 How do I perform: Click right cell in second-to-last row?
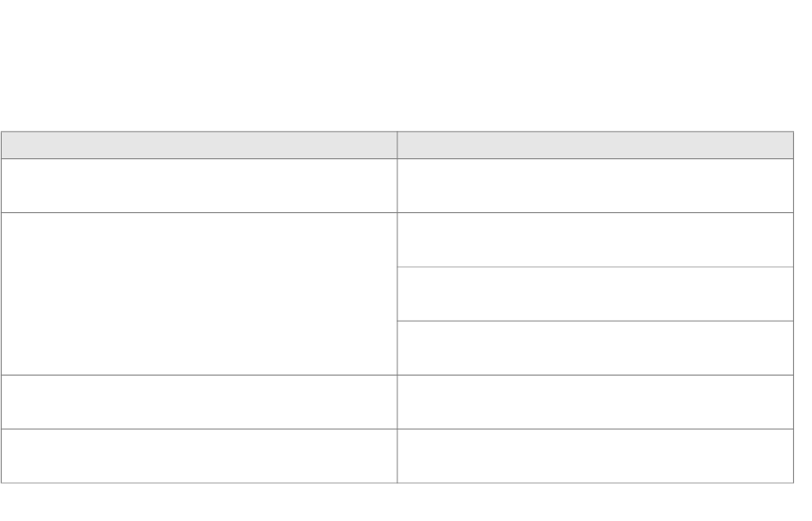(x=595, y=402)
